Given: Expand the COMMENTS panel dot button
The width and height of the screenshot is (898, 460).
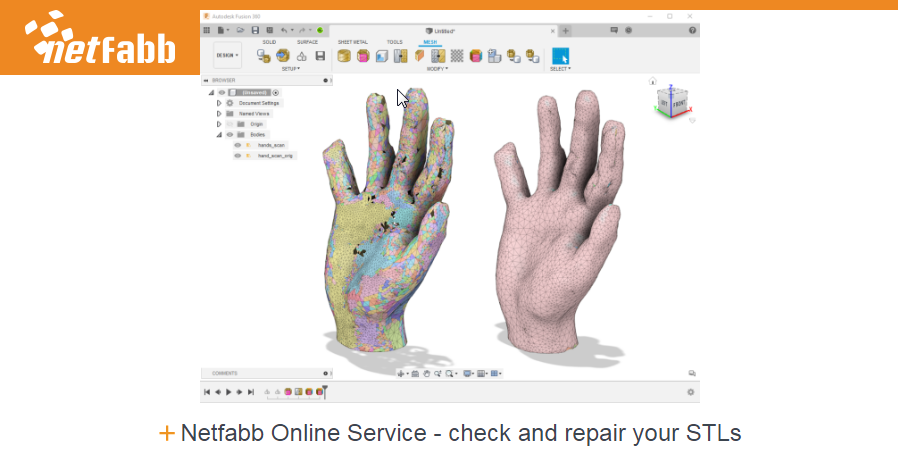Looking at the screenshot, I should pos(325,373).
